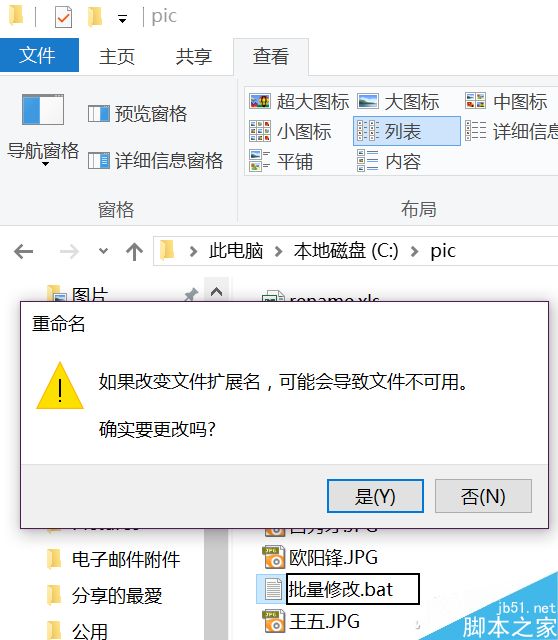Switch to the Home (主页) ribbon tab

click(x=117, y=56)
